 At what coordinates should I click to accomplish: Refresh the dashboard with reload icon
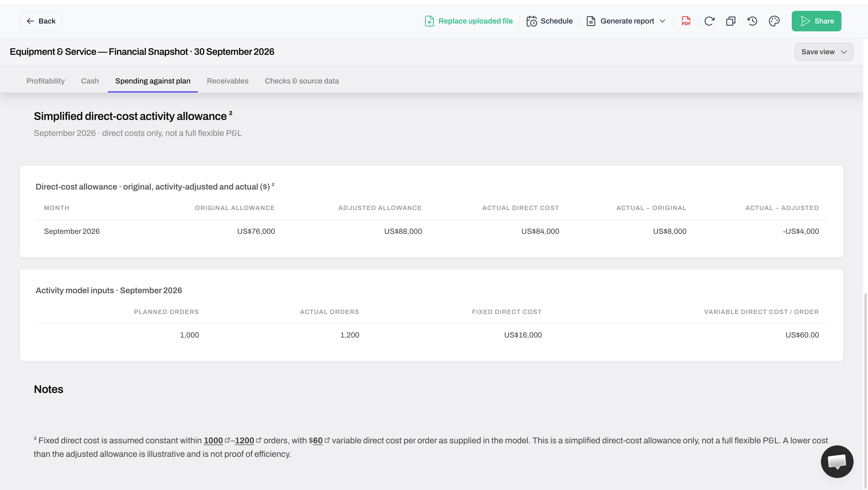709,21
